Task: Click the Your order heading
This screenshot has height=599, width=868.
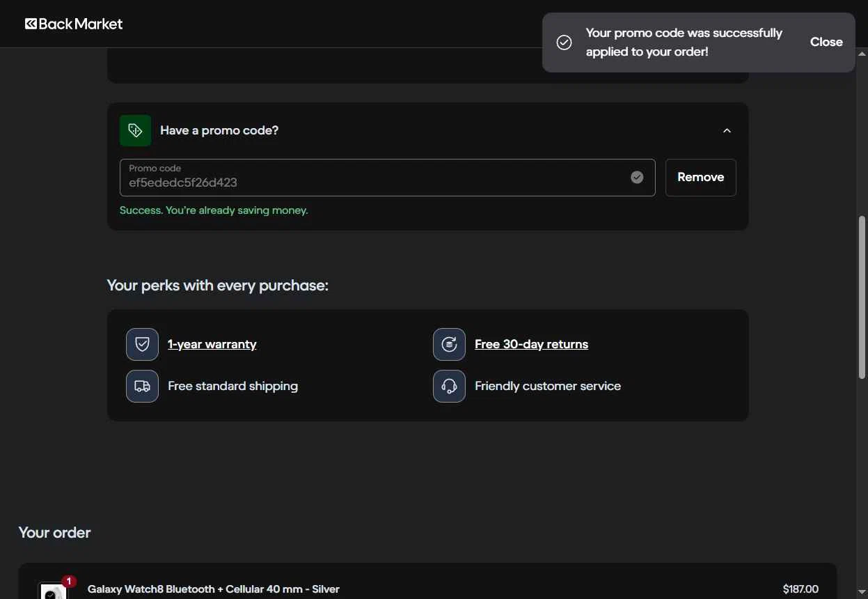Action: [x=54, y=533]
